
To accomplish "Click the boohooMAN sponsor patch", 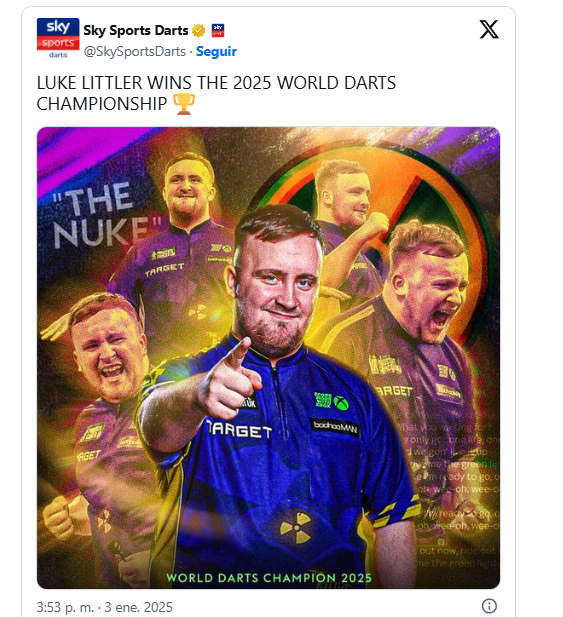I will (x=335, y=427).
